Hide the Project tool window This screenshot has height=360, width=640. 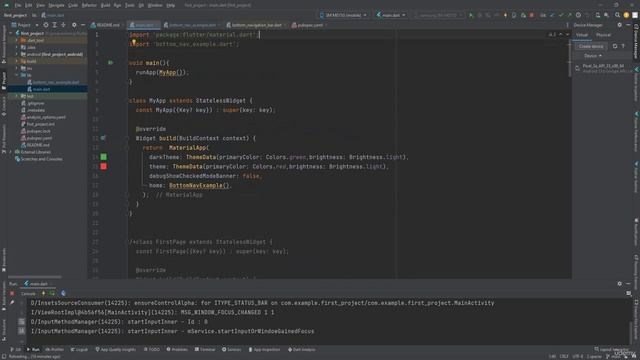tap(83, 25)
